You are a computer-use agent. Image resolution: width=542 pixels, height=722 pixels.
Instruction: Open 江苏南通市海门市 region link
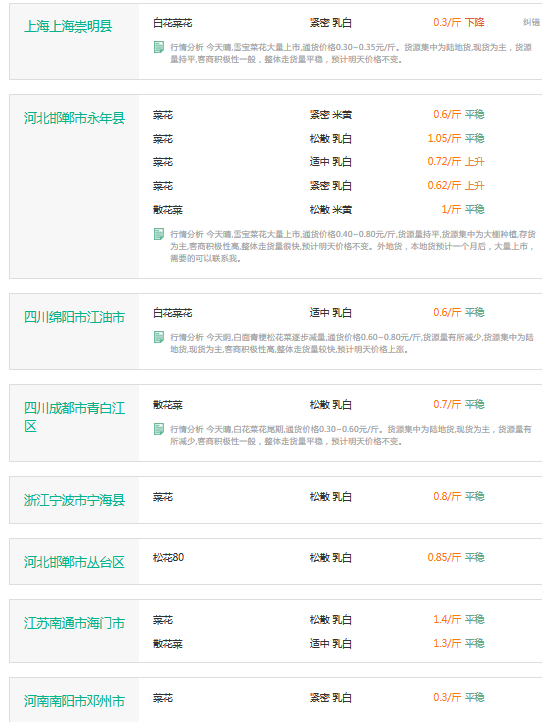(x=75, y=623)
